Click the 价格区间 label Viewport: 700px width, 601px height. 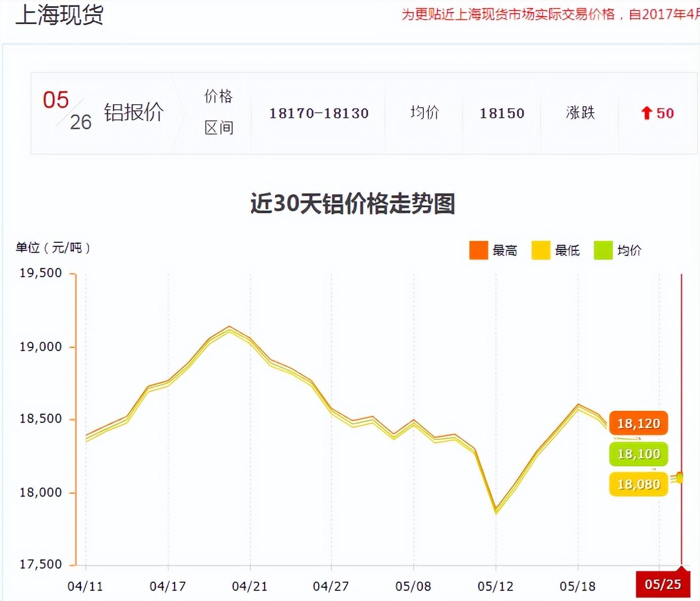218,112
